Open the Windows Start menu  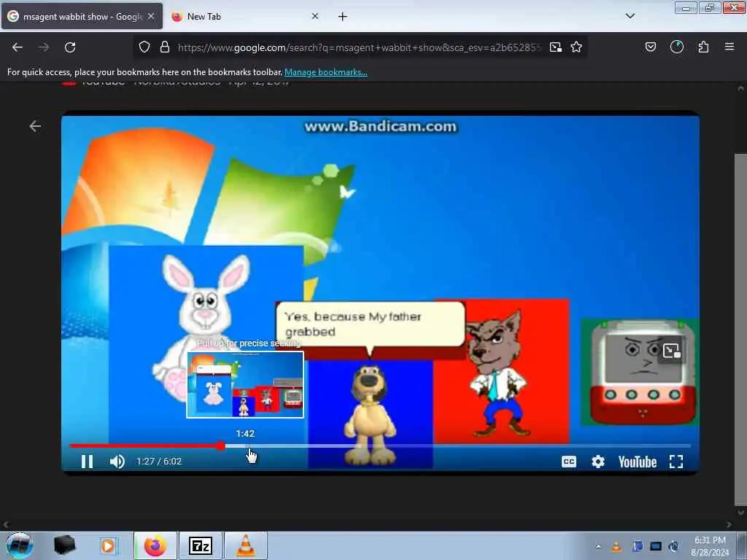point(20,545)
